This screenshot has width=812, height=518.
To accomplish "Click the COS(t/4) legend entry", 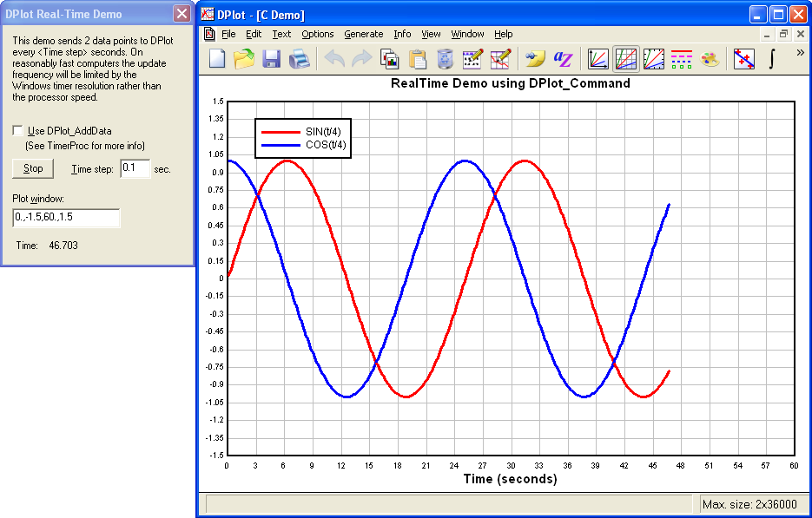I will click(x=325, y=144).
